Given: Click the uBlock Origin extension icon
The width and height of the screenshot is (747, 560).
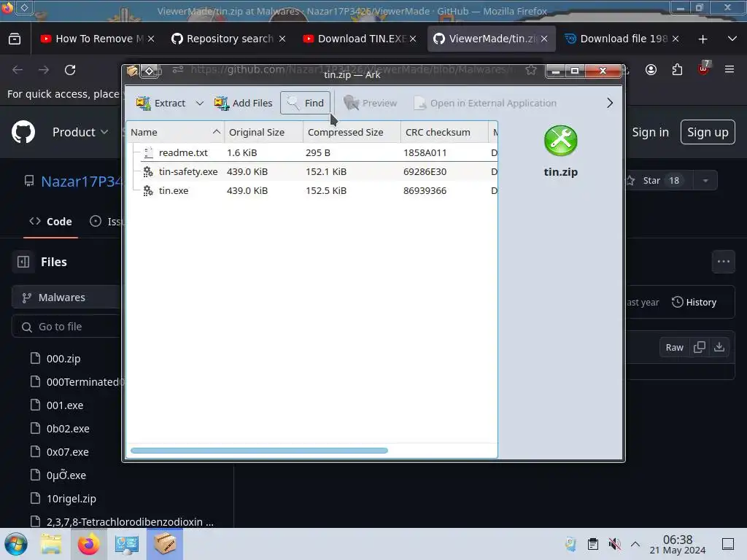Looking at the screenshot, I should click(704, 69).
